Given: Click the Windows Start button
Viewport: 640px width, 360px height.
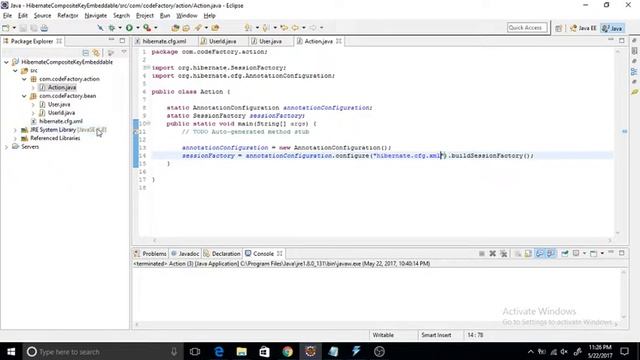Looking at the screenshot, I should click(x=11, y=351).
